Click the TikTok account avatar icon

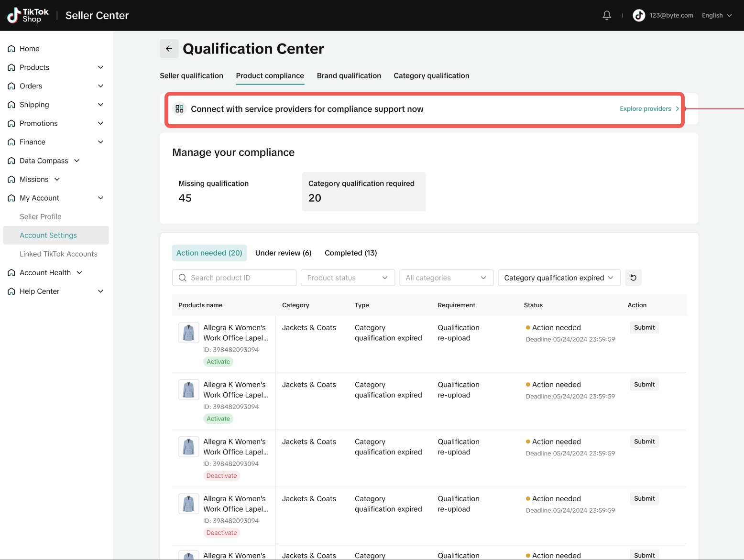coord(639,15)
